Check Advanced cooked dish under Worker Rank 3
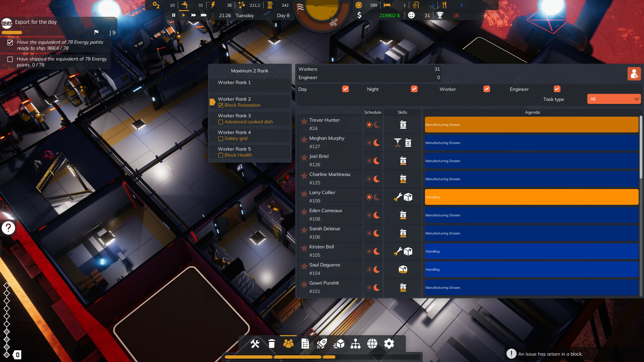The width and height of the screenshot is (644, 362). tap(221, 122)
